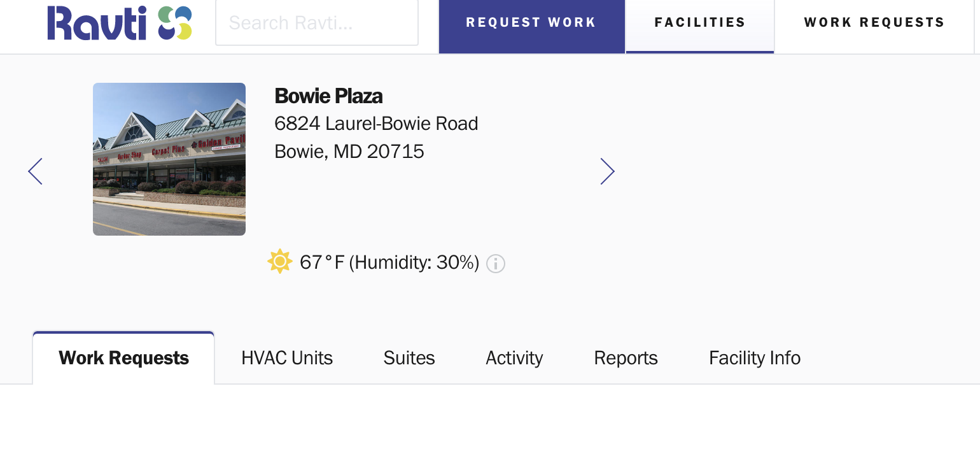Click the Ravti logo
The image size is (980, 456).
120,23
